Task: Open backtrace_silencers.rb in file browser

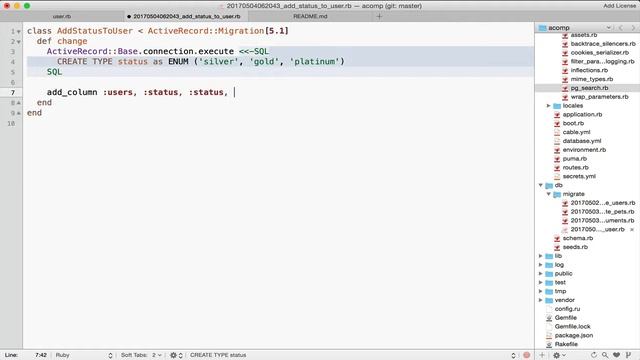Action: tap(603, 44)
